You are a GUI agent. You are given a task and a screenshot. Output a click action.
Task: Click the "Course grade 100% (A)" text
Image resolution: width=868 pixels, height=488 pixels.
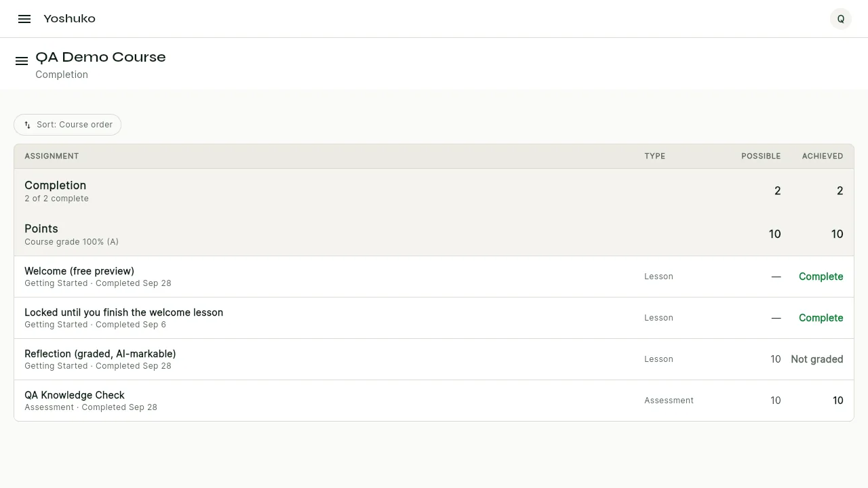point(71,242)
